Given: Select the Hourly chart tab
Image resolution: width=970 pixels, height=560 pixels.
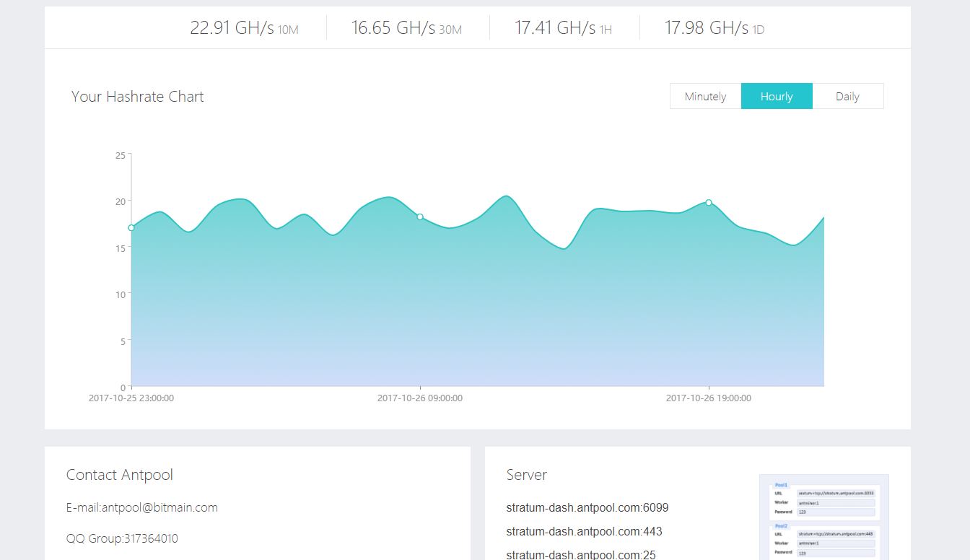Looking at the screenshot, I should 777,97.
